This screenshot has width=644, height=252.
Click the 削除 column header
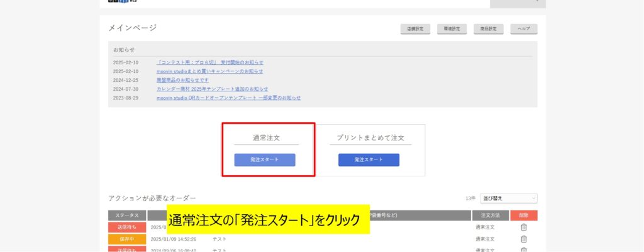click(x=524, y=215)
